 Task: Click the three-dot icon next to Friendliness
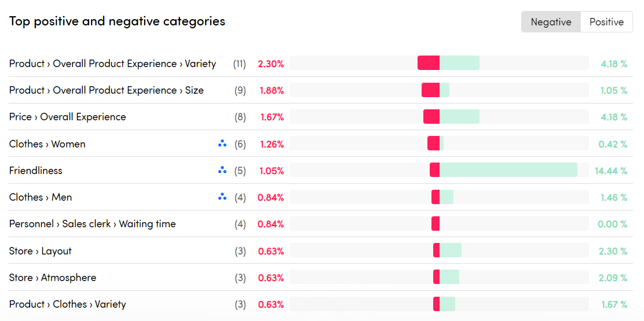click(x=222, y=171)
